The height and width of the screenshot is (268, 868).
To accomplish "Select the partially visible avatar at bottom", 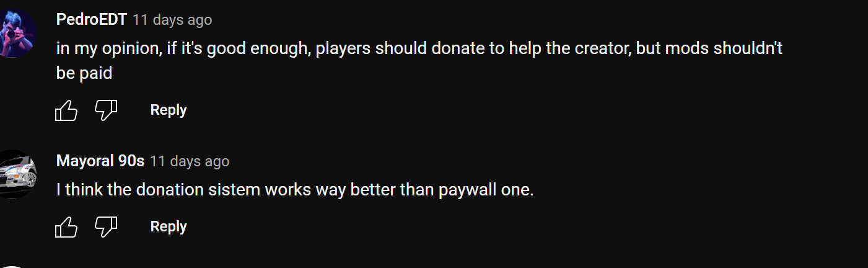I will pos(15,266).
